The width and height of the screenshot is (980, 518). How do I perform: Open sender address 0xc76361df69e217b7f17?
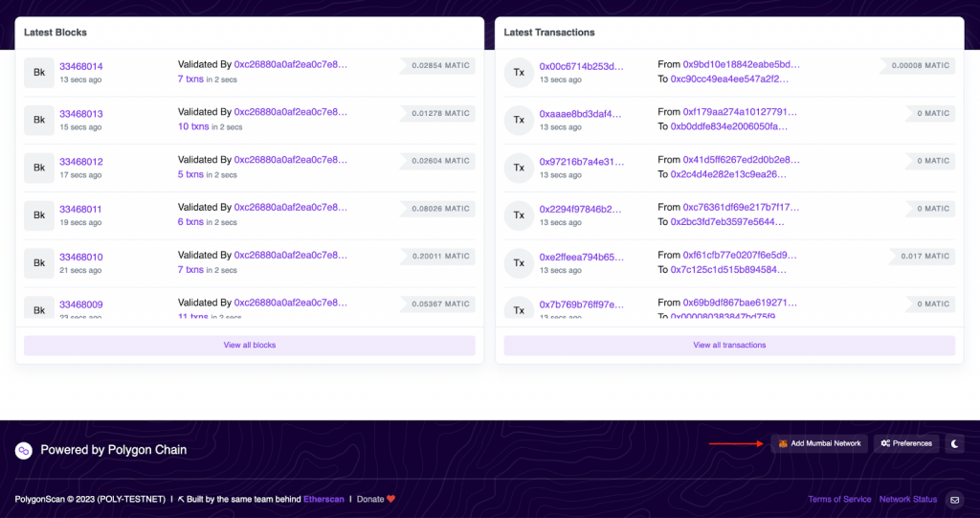(742, 207)
